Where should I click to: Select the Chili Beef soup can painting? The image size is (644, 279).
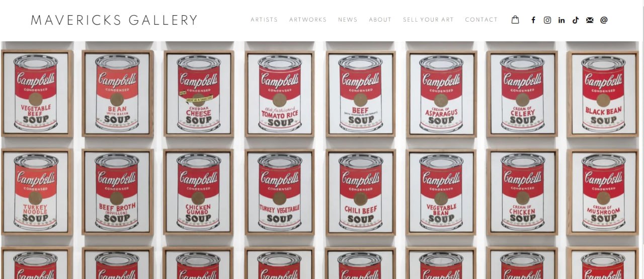click(x=361, y=192)
